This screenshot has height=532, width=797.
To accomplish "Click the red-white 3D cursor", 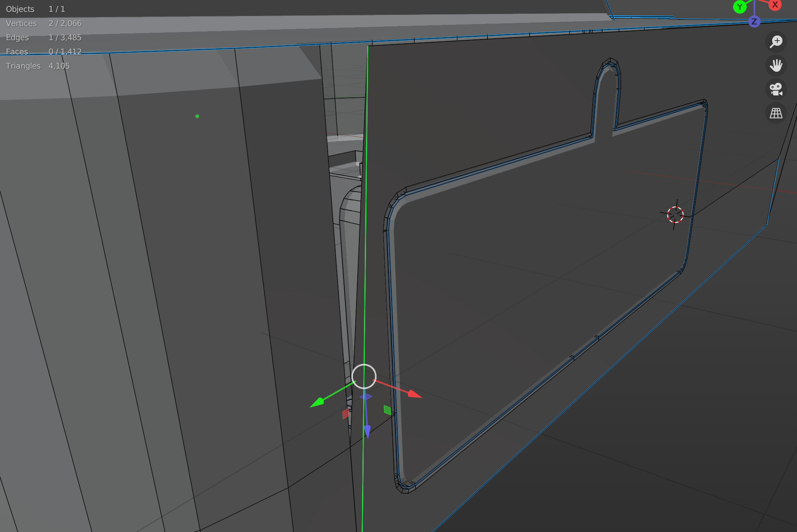I will pos(675,215).
